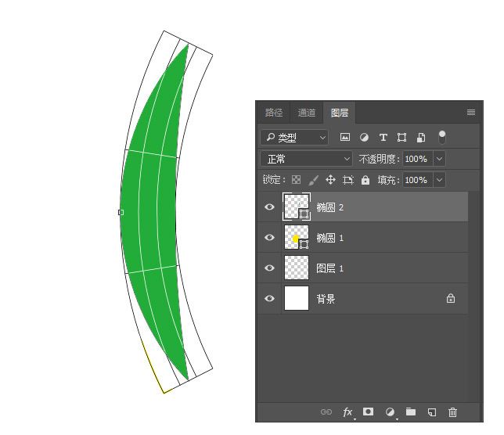The height and width of the screenshot is (435, 504).
Task: Select layer name 背景
Action: [326, 299]
